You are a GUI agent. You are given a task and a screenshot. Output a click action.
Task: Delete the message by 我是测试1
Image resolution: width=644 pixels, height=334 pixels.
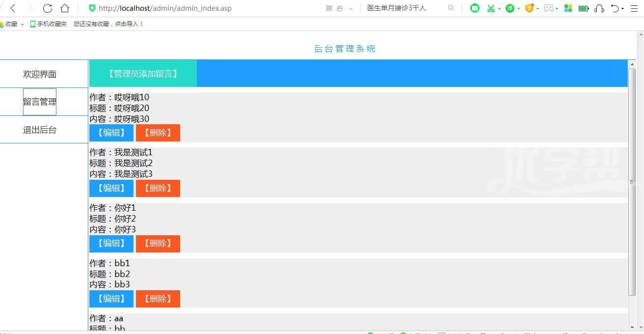pyautogui.click(x=158, y=188)
